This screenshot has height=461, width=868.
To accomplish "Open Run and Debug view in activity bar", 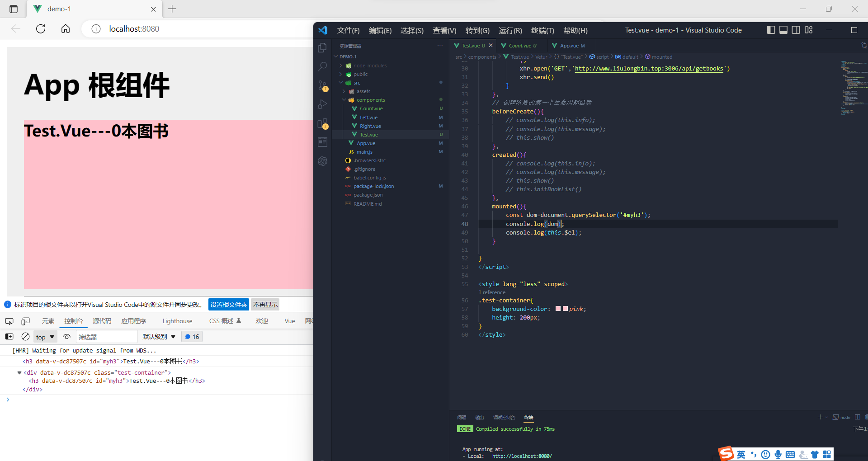I will point(322,104).
